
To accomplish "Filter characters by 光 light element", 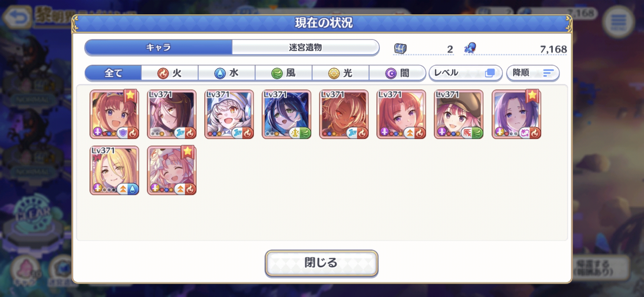I will (340, 73).
